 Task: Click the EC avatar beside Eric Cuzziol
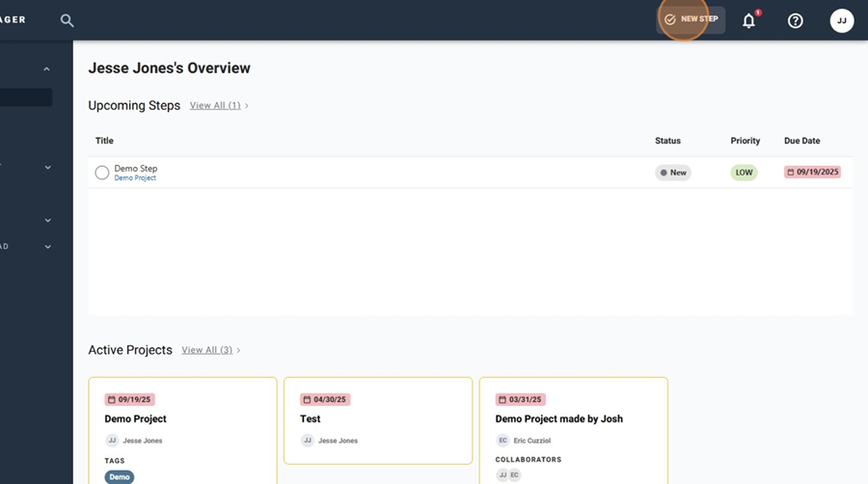(x=502, y=441)
